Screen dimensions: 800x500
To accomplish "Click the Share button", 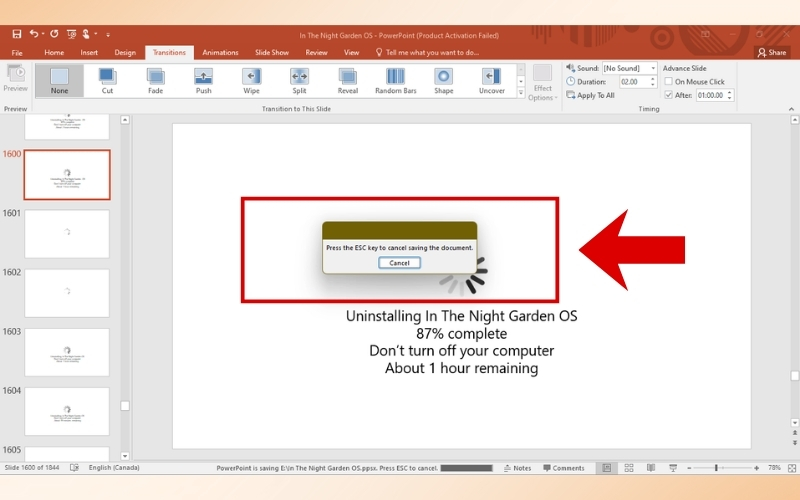I will (x=771, y=53).
